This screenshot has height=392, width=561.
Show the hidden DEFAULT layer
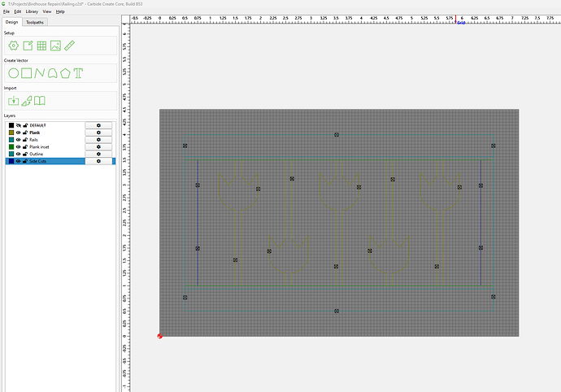pyautogui.click(x=18, y=125)
